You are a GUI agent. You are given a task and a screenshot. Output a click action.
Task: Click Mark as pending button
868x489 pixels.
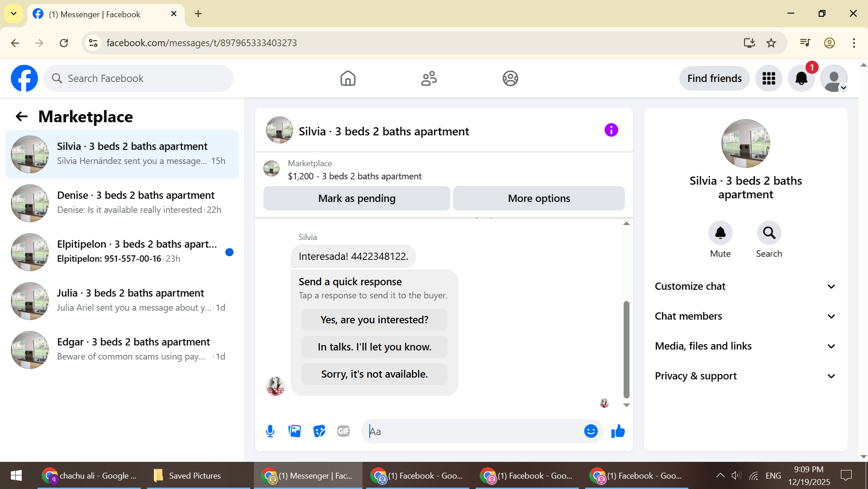click(357, 198)
